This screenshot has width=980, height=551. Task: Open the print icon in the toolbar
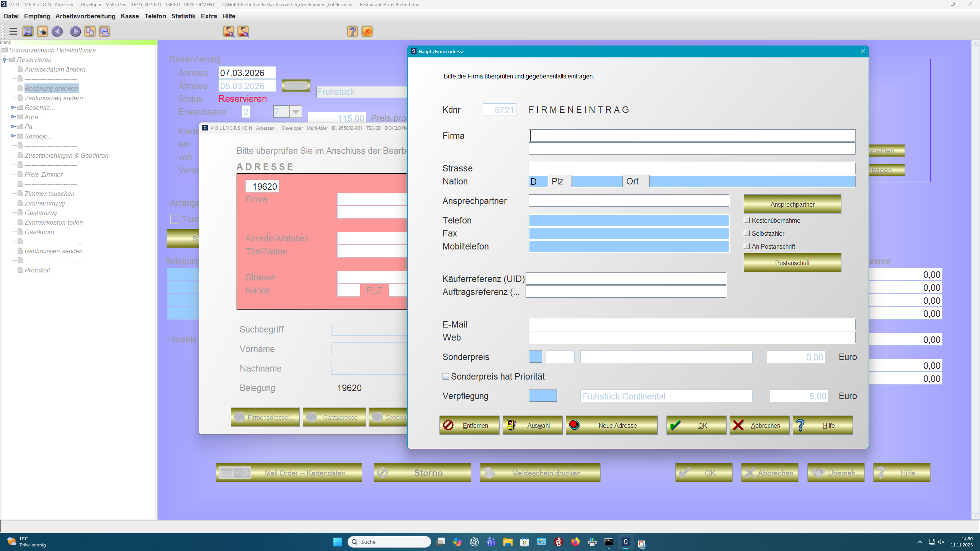(42, 31)
